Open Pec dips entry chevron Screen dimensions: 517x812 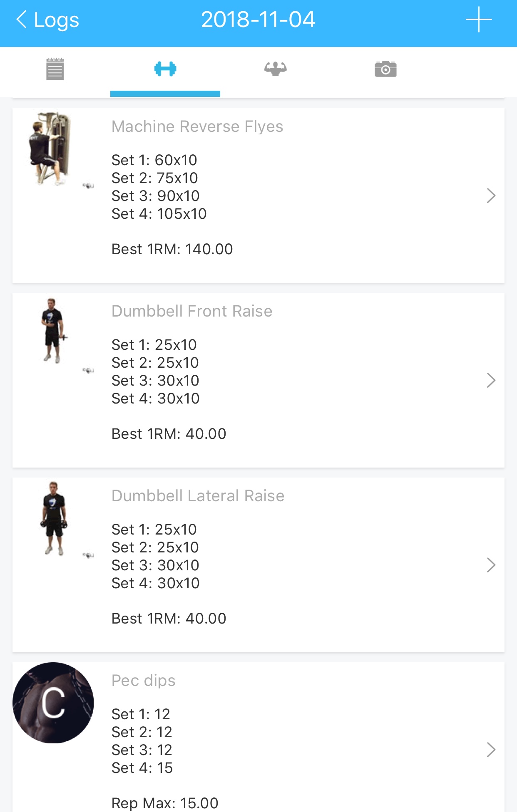(x=491, y=750)
